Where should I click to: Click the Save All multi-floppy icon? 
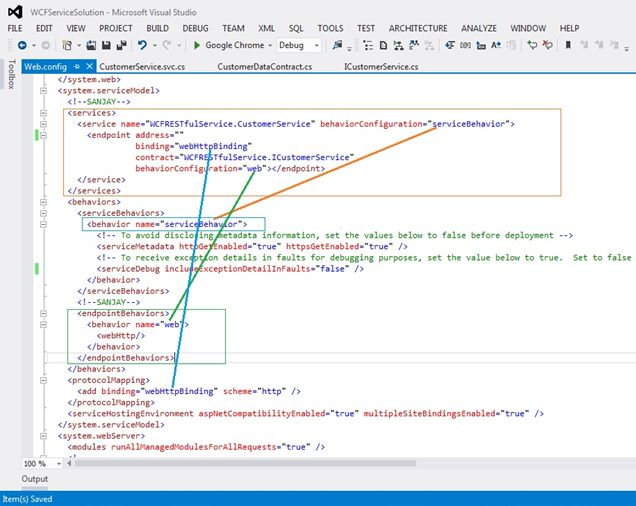tap(121, 45)
